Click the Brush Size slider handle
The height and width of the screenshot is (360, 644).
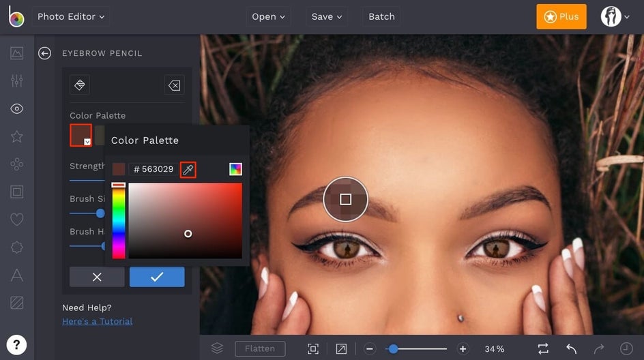(100, 213)
